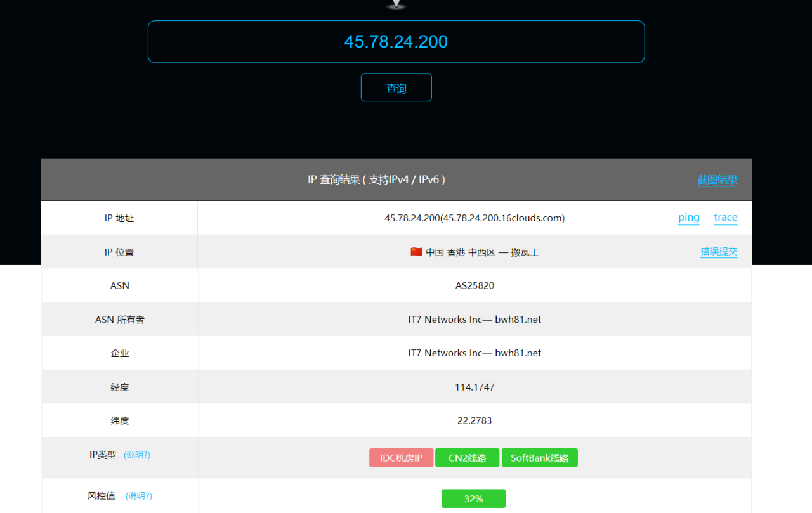This screenshot has height=513, width=812.
Task: Run ping on the IP address
Action: tap(688, 218)
